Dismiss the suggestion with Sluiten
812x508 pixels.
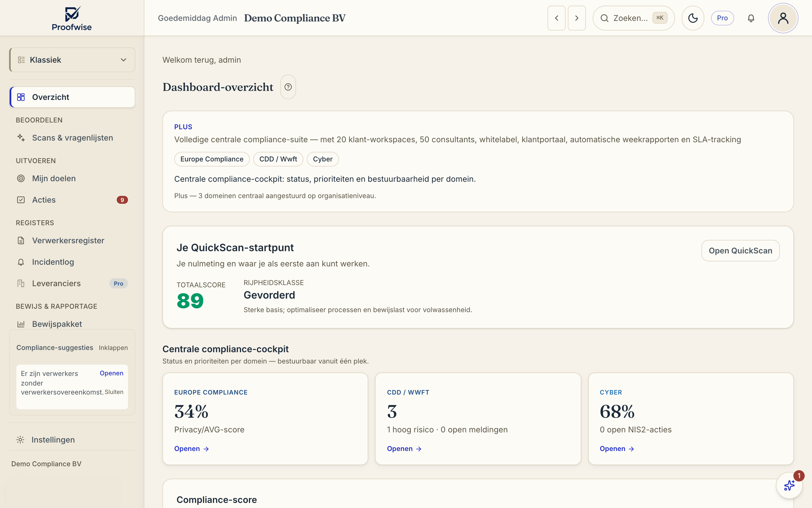pyautogui.click(x=114, y=392)
